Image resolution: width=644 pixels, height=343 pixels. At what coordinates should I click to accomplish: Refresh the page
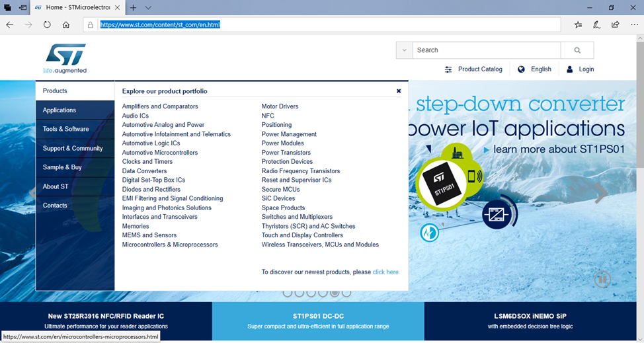coord(47,24)
